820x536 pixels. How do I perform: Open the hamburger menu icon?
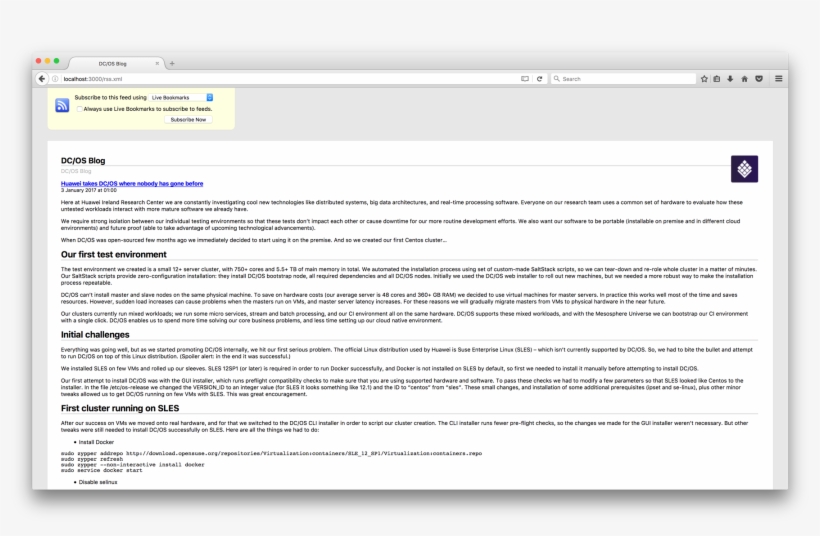click(x=779, y=78)
